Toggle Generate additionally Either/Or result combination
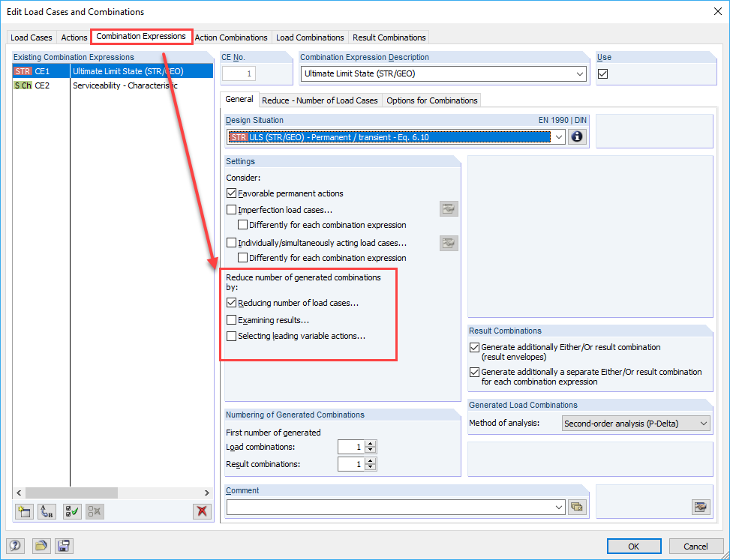Image resolution: width=730 pixels, height=560 pixels. tap(474, 347)
